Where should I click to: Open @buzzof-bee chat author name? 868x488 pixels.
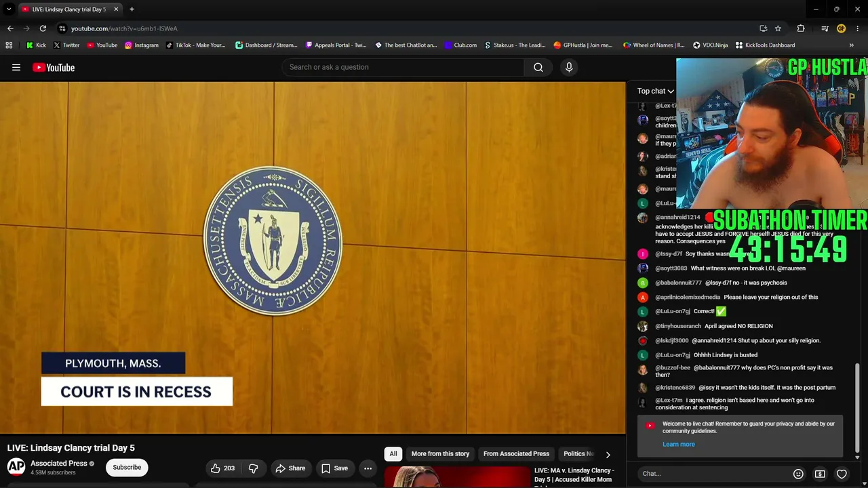[673, 368]
